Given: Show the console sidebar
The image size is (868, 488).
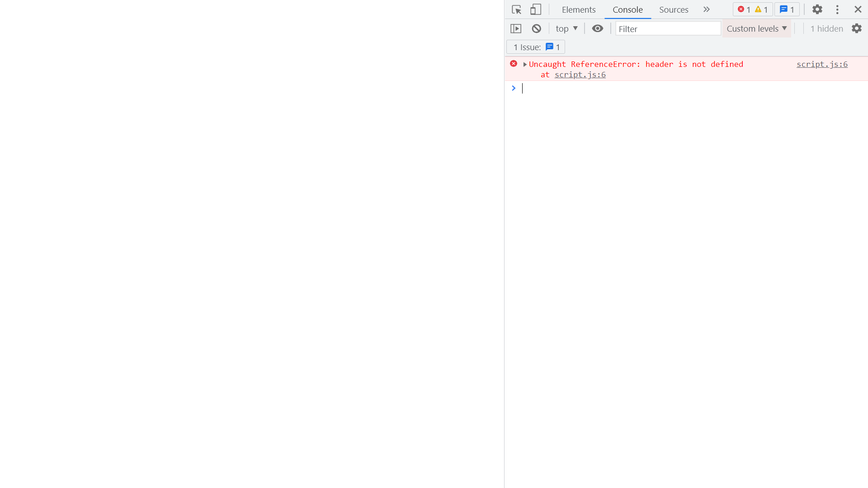Looking at the screenshot, I should pyautogui.click(x=516, y=28).
